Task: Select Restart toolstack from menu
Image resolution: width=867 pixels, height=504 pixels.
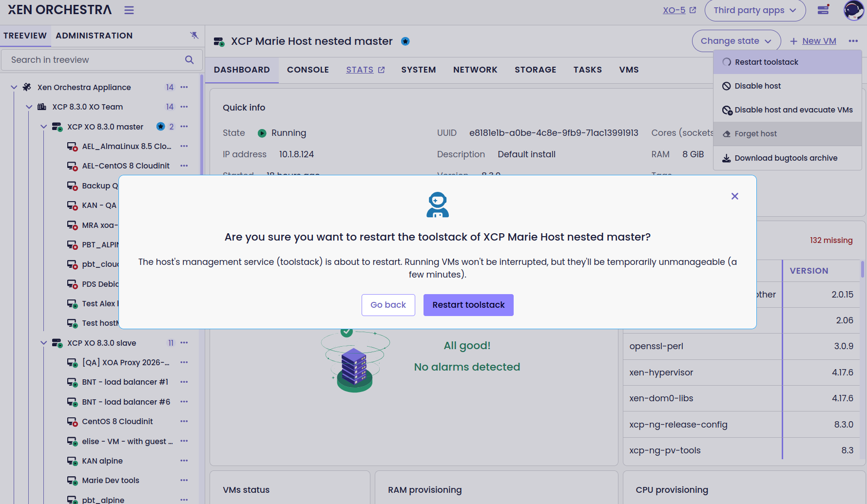Action: (x=788, y=62)
